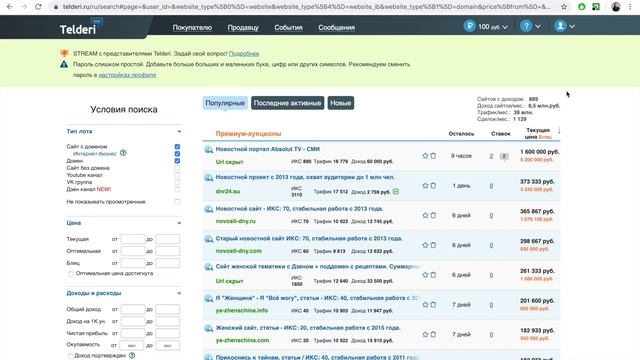The height and width of the screenshot is (360, 640).
Task: Star the ya-zhenschina.info lot
Action: click(x=425, y=304)
